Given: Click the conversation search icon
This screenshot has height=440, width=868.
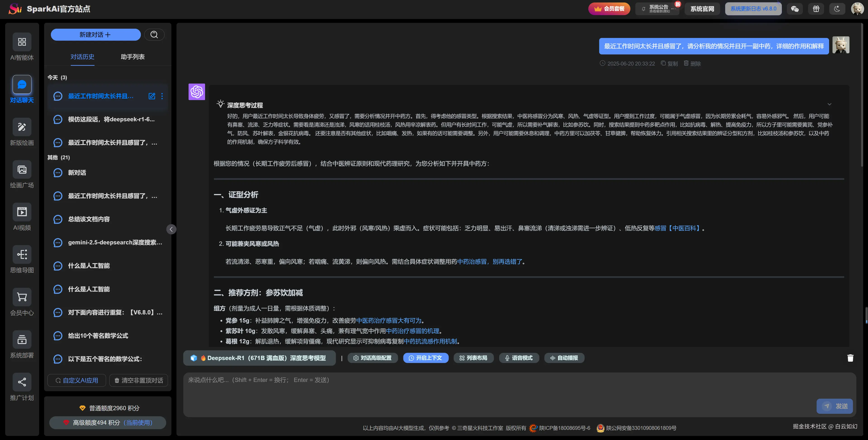Looking at the screenshot, I should click(154, 34).
